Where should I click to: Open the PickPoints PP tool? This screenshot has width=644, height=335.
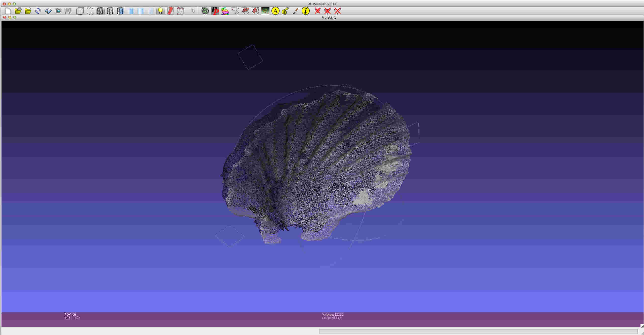point(215,11)
